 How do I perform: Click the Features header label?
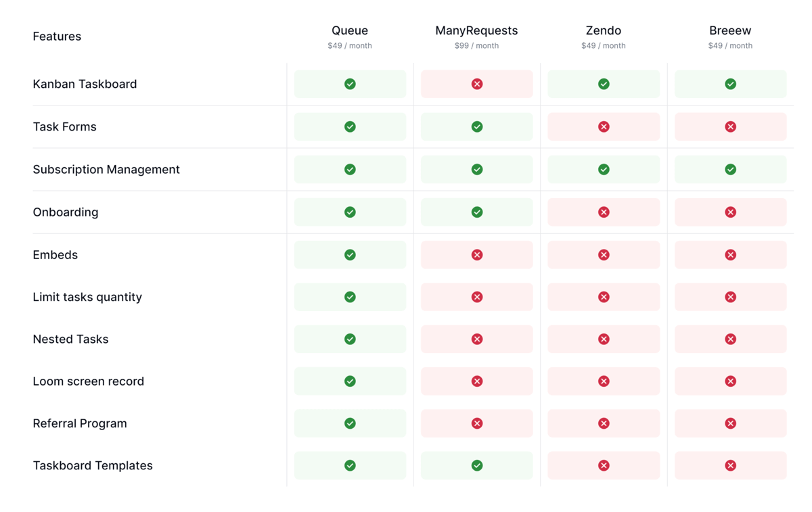click(57, 37)
